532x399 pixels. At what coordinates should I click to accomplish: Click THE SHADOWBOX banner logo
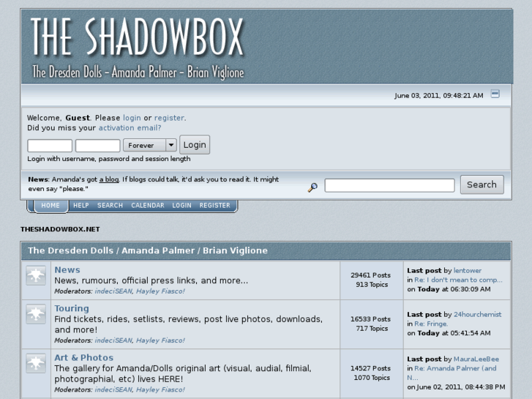[x=138, y=37]
